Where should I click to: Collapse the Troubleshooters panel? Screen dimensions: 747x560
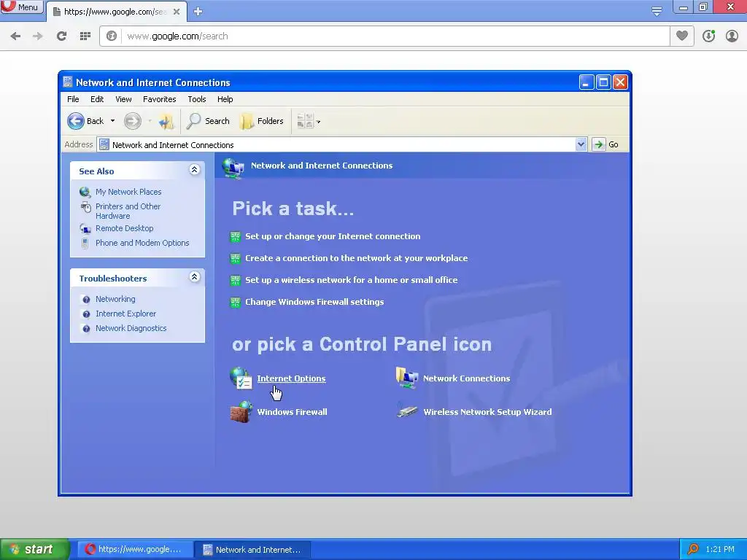(x=194, y=276)
